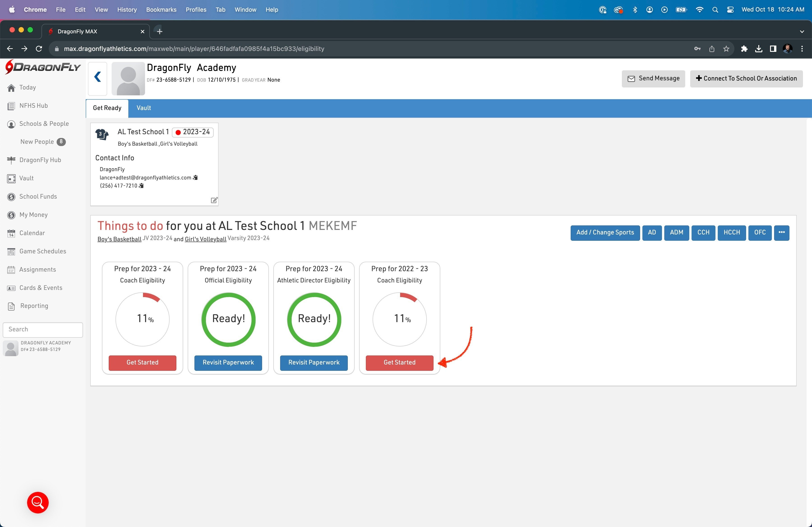
Task: Open the Bookmarks menu in the menu bar
Action: [x=161, y=9]
